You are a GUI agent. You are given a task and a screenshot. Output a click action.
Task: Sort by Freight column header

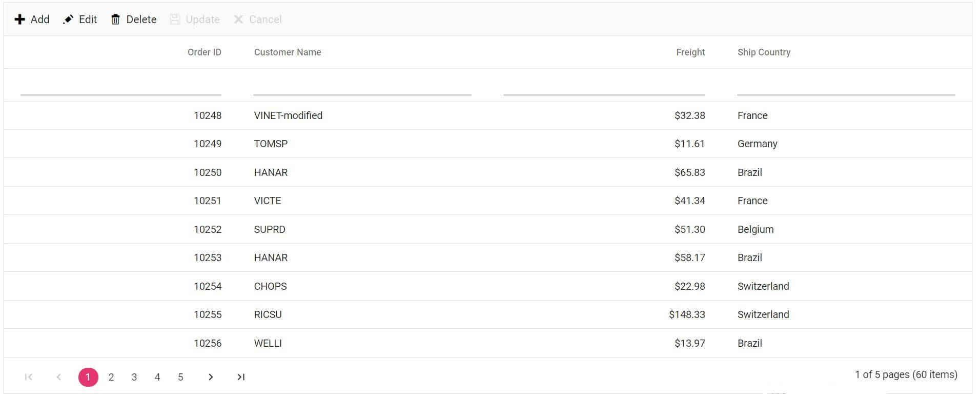(x=690, y=52)
